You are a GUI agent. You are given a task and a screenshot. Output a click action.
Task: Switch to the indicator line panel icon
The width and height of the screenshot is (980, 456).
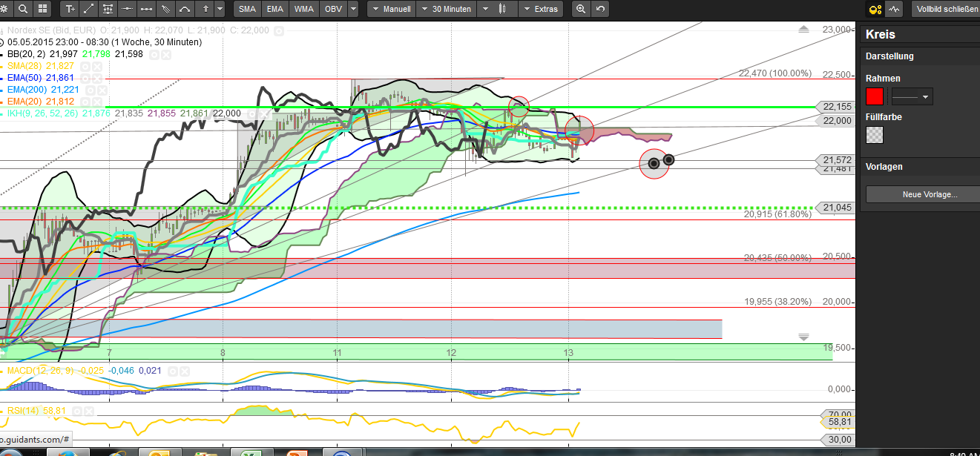click(x=894, y=10)
